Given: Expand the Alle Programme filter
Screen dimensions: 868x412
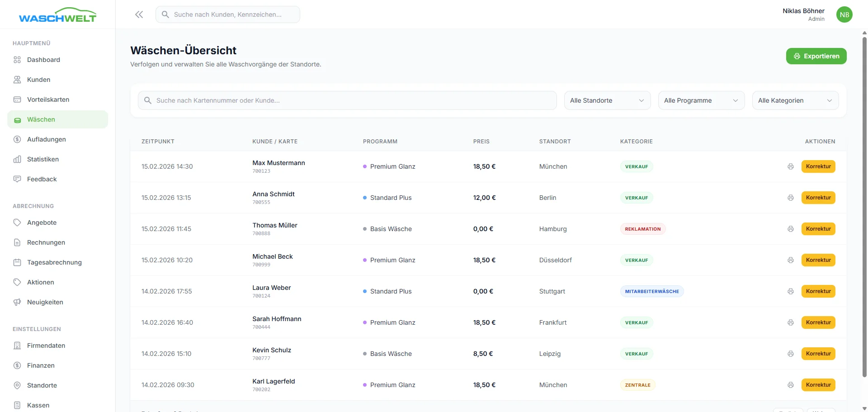Looking at the screenshot, I should [701, 100].
